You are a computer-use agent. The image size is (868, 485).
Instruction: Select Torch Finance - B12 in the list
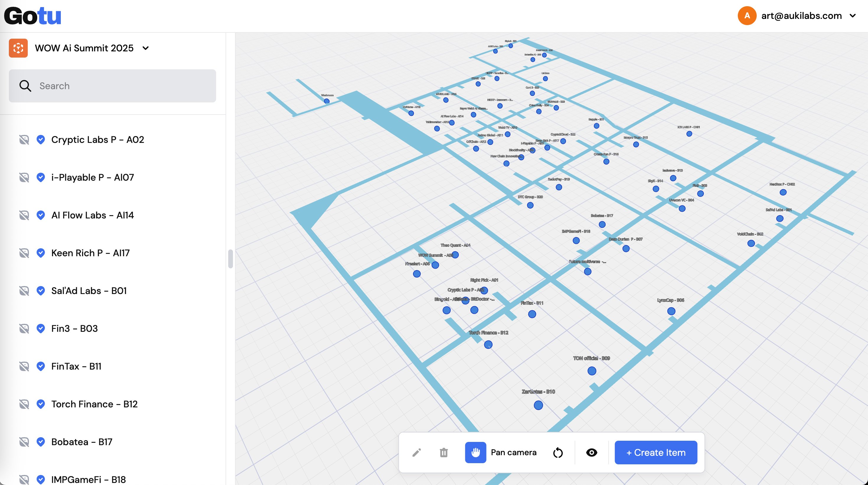[94, 404]
